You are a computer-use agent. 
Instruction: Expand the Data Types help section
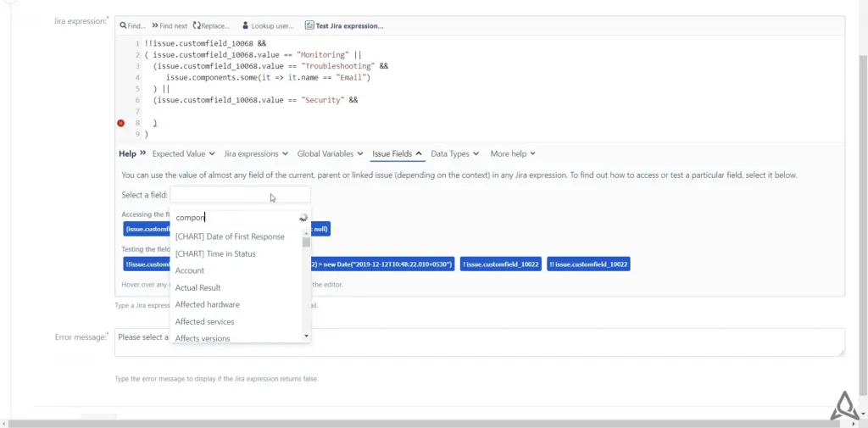(455, 154)
